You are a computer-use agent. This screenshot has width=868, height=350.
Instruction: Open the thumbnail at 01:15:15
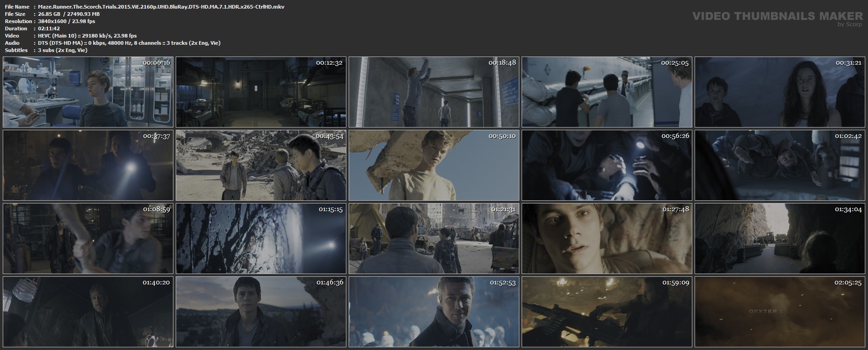261,239
